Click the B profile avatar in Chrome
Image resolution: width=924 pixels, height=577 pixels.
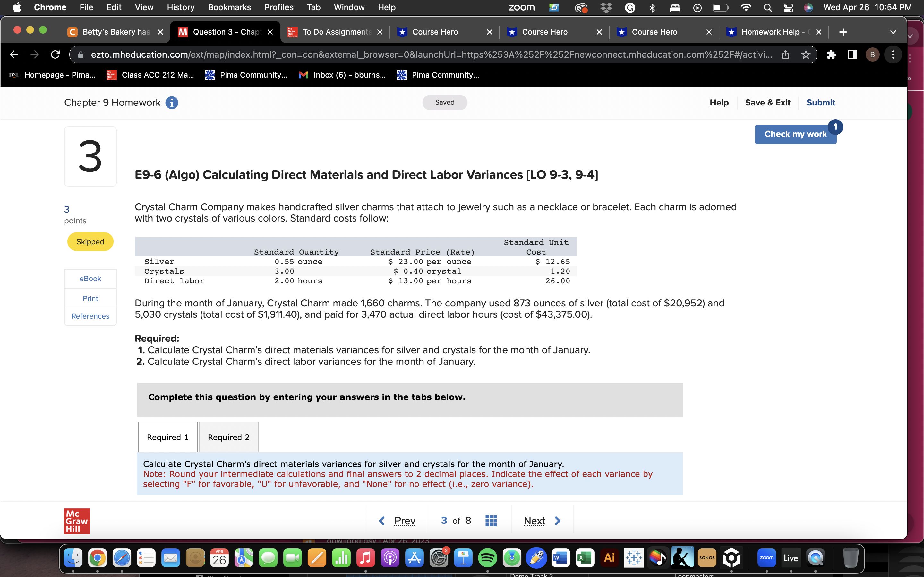(873, 54)
